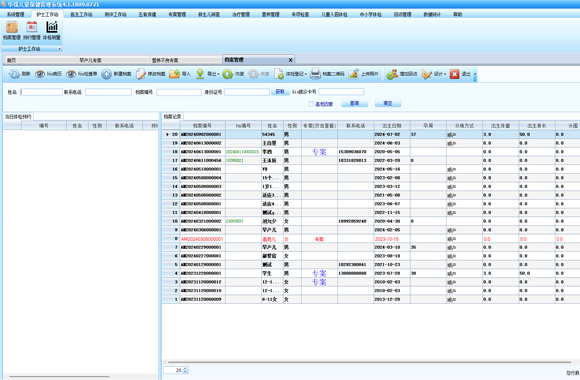Image resolution: width=580 pixels, height=380 pixels.
Task: Switch to the 早产儿专案 document tab
Action: pos(113,60)
